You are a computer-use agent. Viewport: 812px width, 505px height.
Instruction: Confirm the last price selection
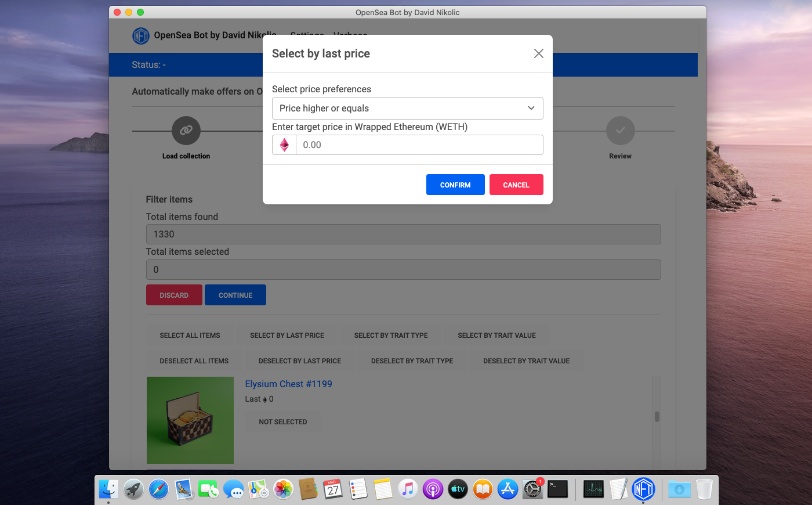click(455, 185)
